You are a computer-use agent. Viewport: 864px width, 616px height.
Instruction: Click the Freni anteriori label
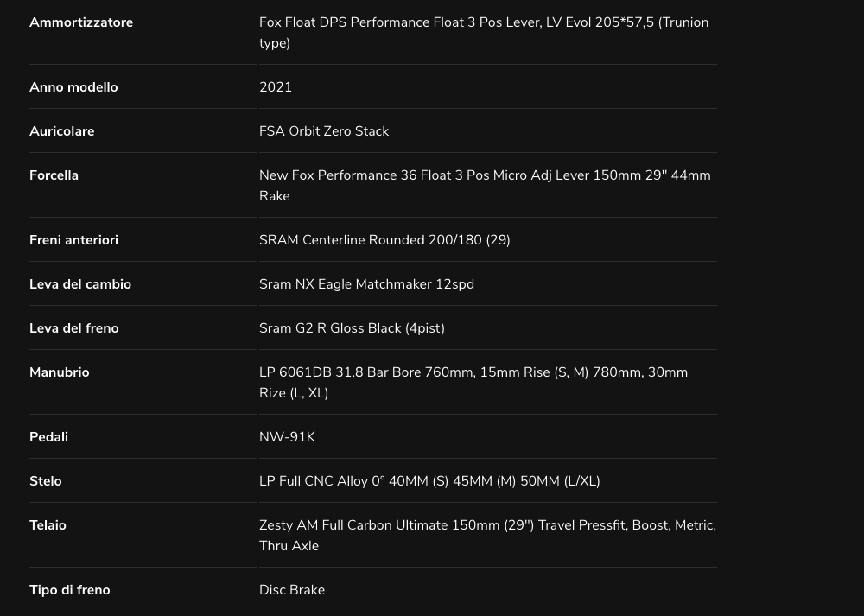point(73,240)
